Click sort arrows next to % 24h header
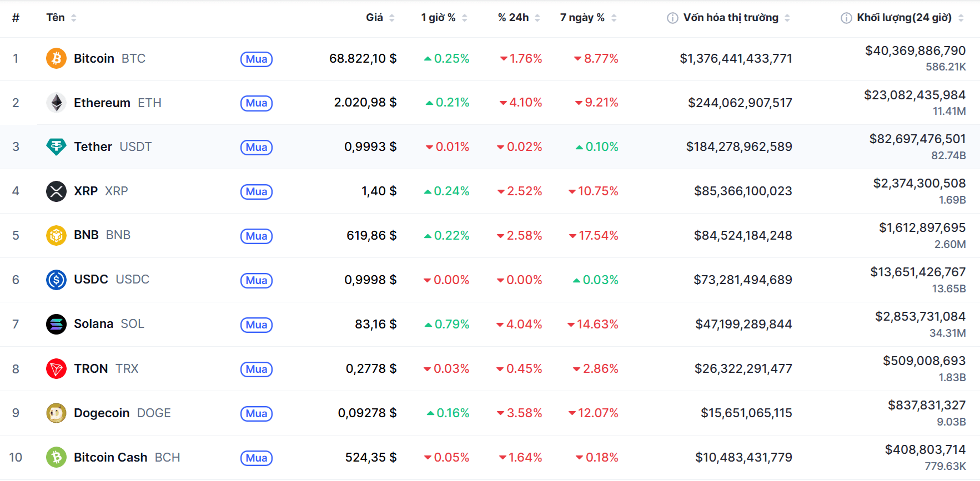980x481 pixels. pyautogui.click(x=537, y=18)
